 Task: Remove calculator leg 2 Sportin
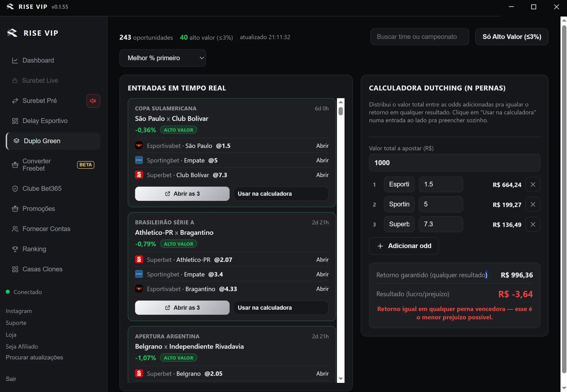[533, 204]
